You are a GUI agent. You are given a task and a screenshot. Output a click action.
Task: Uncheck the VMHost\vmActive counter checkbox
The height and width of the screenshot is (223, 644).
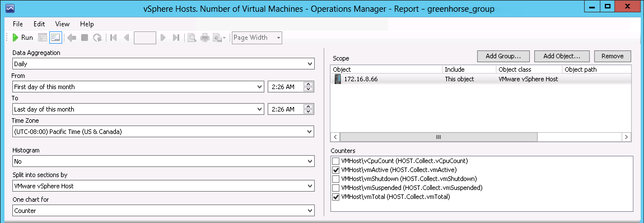tap(335, 170)
